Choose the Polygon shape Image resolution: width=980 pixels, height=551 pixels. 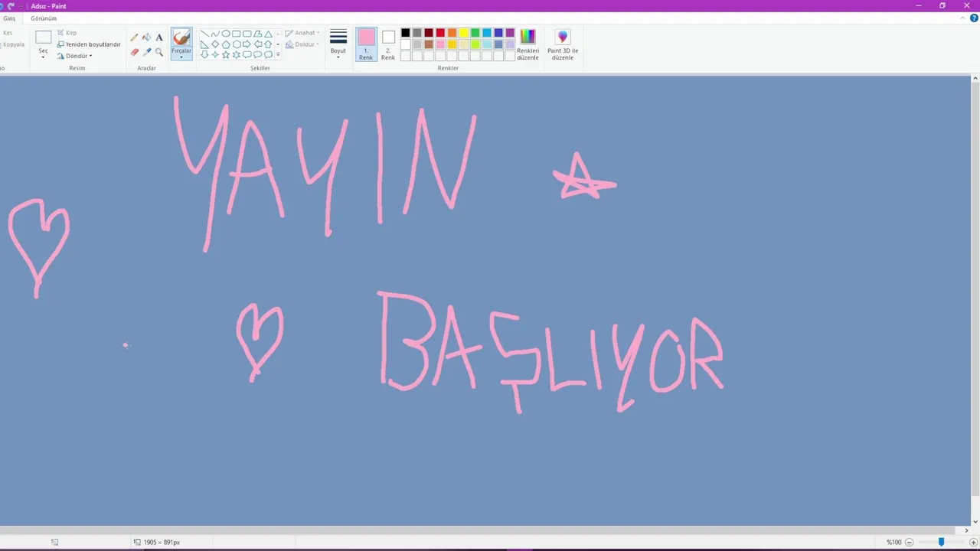(x=258, y=34)
